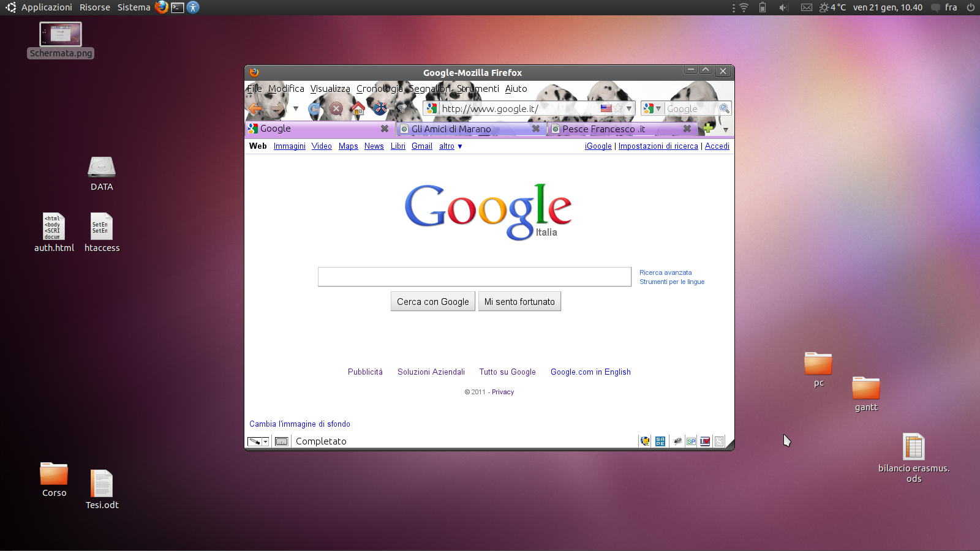Click the Accedi sign-in link
The width and height of the screenshot is (980, 551).
coord(717,146)
